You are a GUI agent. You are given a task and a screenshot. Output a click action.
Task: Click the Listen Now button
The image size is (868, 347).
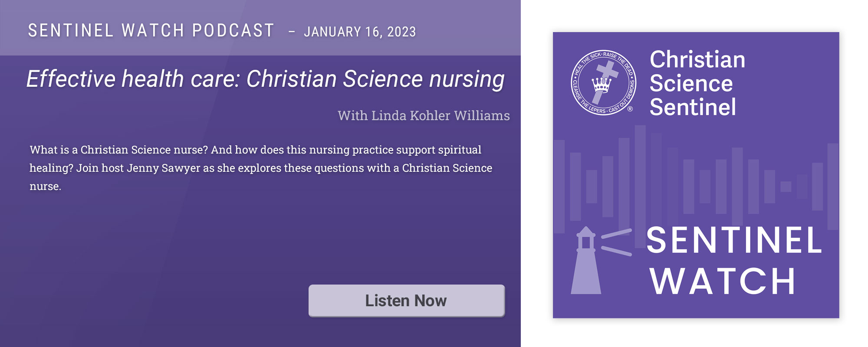click(407, 301)
